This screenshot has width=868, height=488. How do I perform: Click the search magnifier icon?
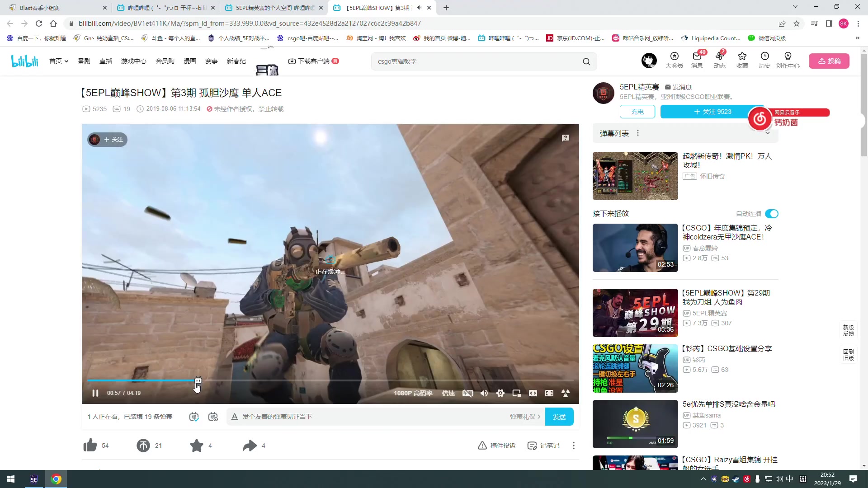click(x=587, y=61)
